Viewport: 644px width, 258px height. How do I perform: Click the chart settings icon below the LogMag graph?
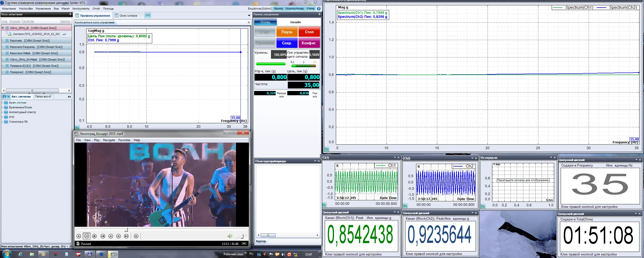77,127
